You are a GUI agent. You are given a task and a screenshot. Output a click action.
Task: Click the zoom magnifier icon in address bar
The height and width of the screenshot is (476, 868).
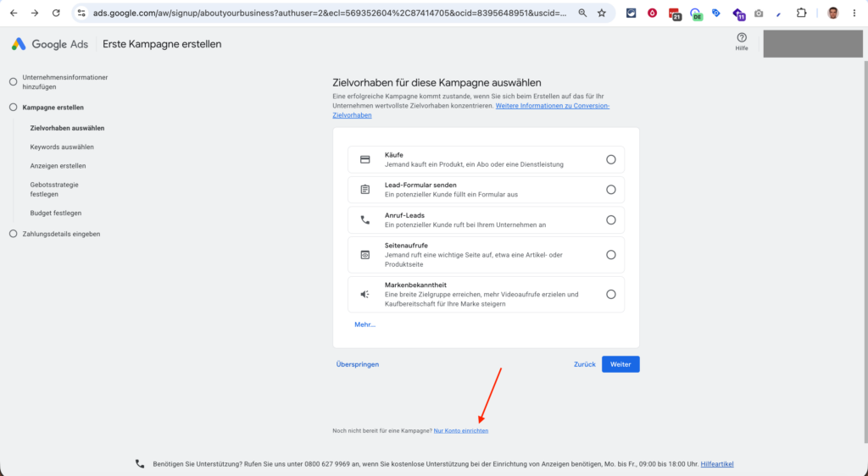click(x=582, y=13)
